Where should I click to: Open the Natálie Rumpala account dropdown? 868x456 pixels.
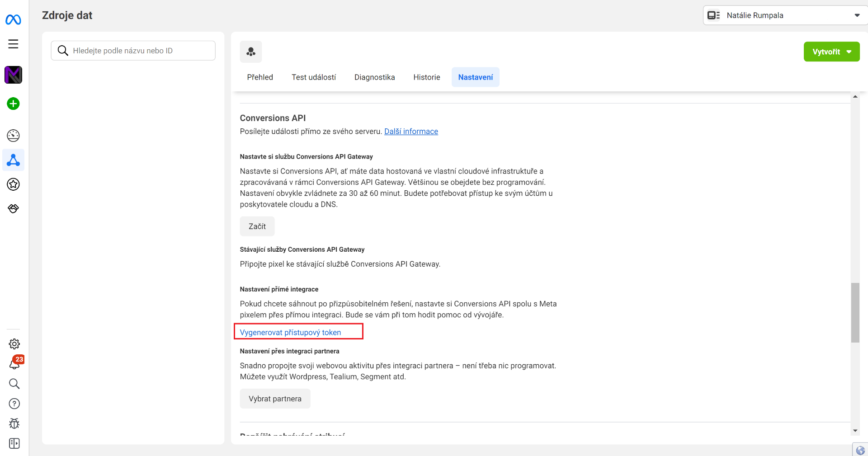pos(785,15)
